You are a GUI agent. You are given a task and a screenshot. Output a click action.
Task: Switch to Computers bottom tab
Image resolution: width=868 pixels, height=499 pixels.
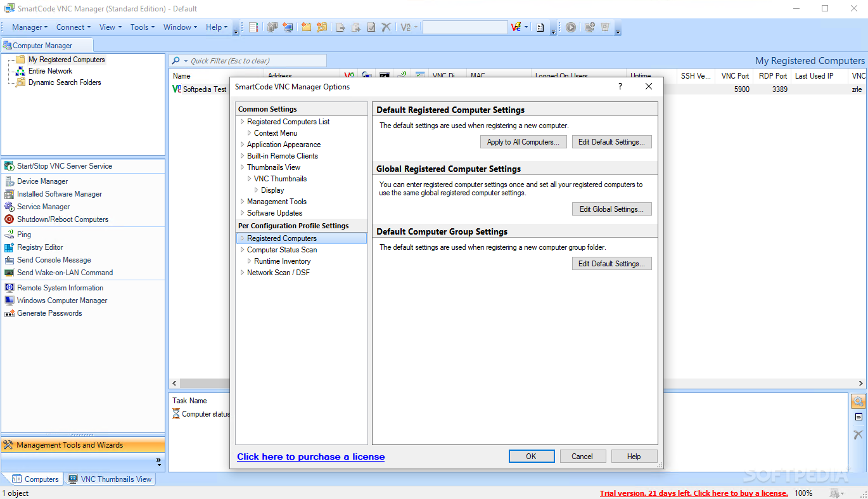[x=35, y=479]
